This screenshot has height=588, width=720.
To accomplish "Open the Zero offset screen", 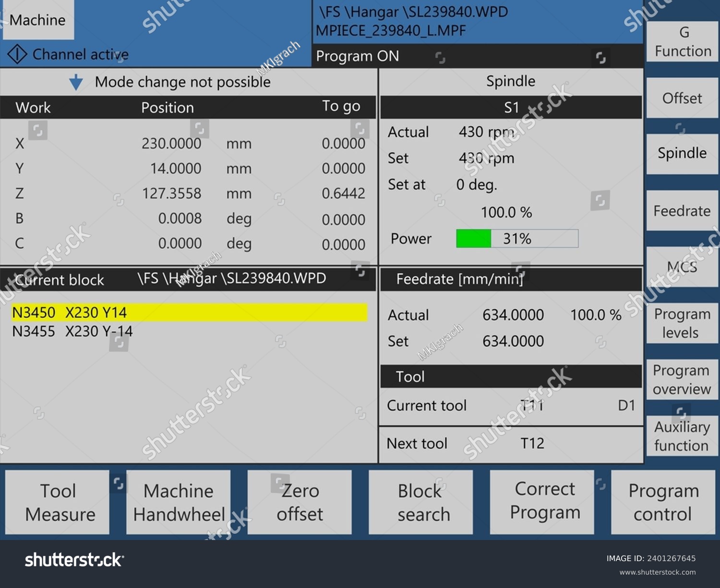I will [299, 502].
